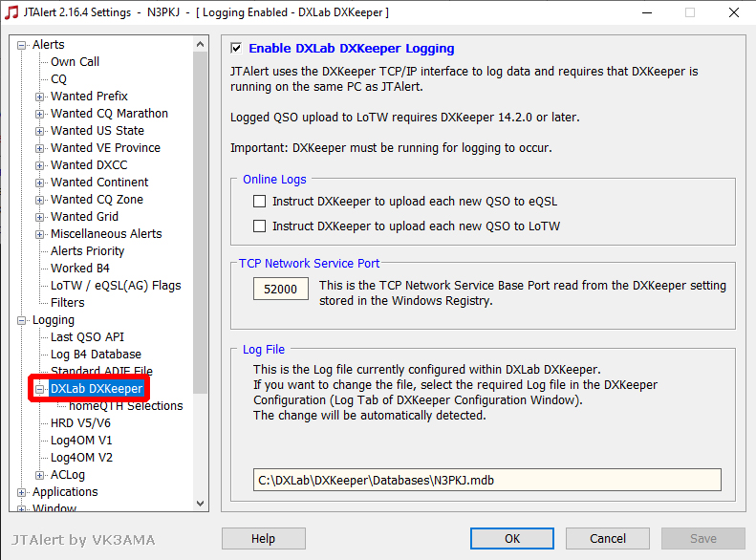Open homeQTH Selections under DXLab DXKeeper
The height and width of the screenshot is (560, 756).
click(125, 406)
